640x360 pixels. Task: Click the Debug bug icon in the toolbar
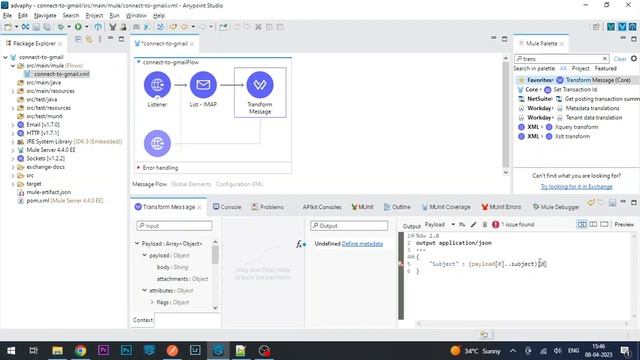coord(60,27)
